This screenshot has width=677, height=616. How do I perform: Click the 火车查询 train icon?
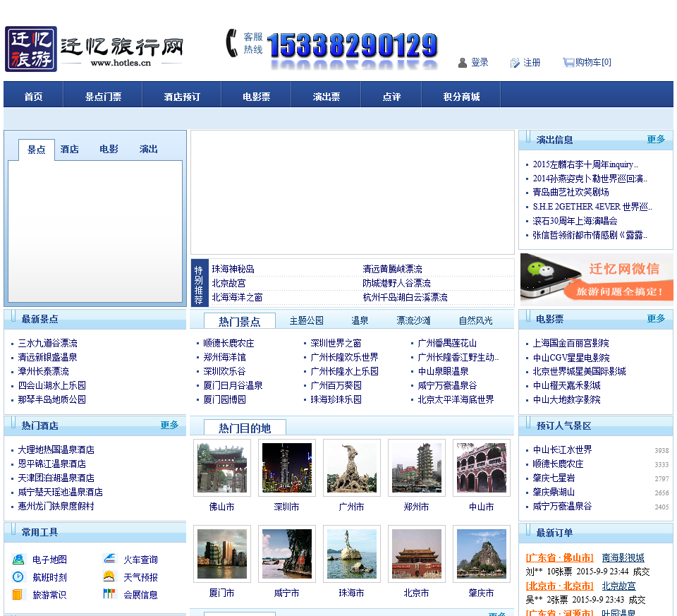[109, 560]
